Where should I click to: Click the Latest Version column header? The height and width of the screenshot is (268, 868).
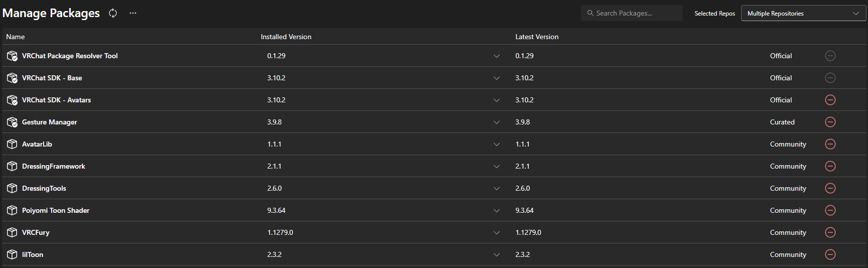point(537,37)
